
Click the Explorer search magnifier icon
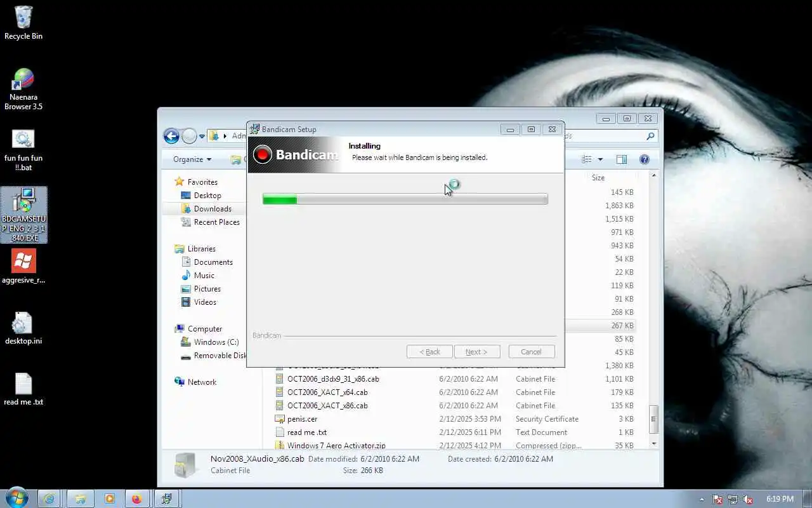pos(650,136)
